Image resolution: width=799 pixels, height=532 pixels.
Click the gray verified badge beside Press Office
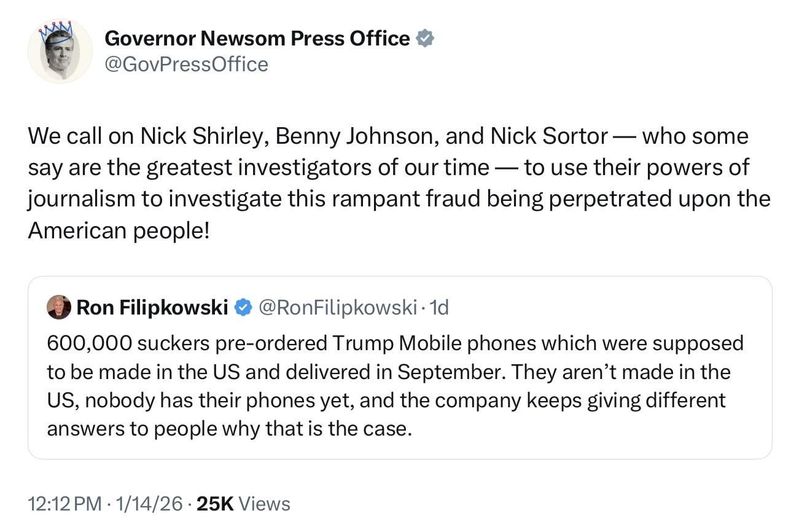pos(425,39)
